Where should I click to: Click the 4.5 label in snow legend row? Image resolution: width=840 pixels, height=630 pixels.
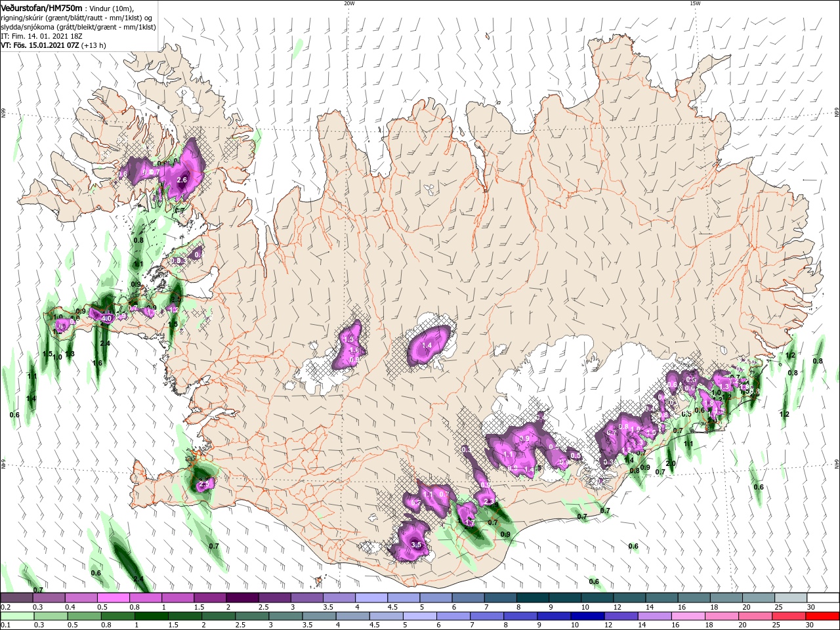pos(392,607)
